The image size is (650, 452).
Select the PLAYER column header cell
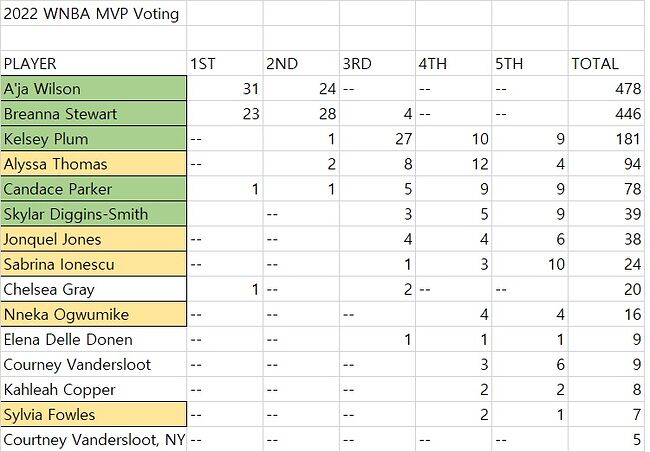click(x=93, y=63)
